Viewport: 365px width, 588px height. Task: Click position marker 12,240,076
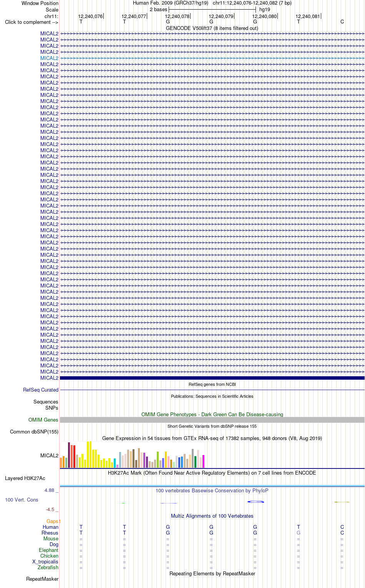(91, 17)
